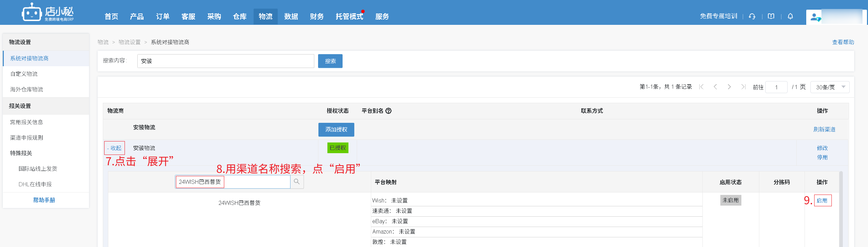Viewport: 868px width, 247px height.
Task: Open the 订单 top menu
Action: pos(162,17)
